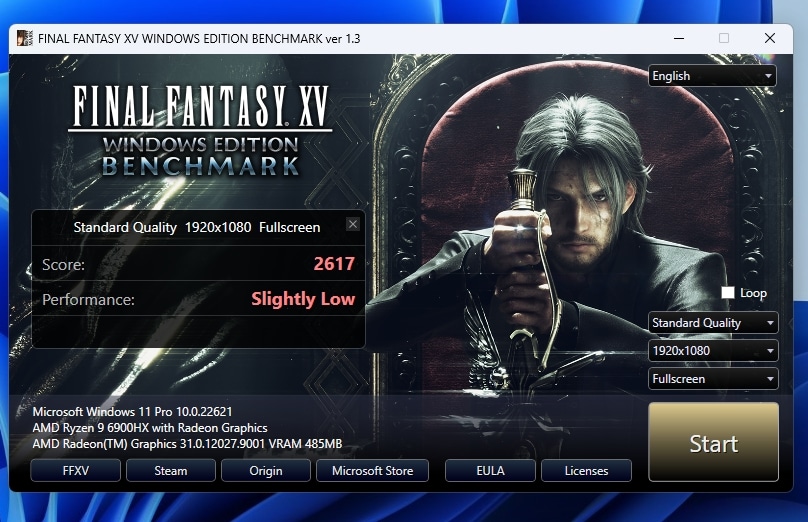The width and height of the screenshot is (808, 522).
Task: Click the score value 2617
Action: pos(334,265)
